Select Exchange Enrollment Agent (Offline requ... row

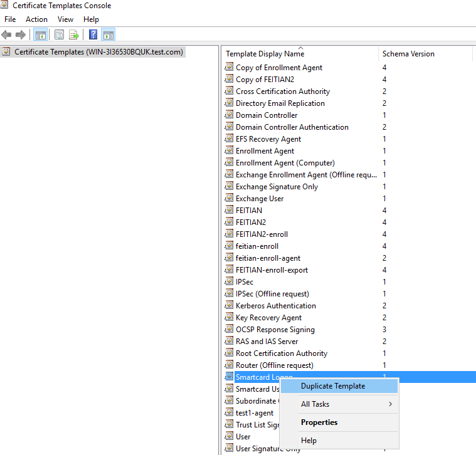click(306, 175)
